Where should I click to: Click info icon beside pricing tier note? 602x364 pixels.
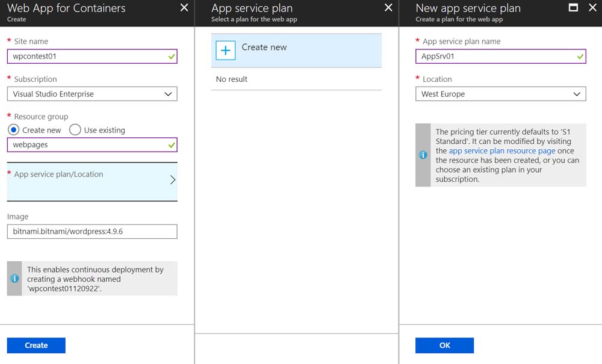pyautogui.click(x=423, y=155)
